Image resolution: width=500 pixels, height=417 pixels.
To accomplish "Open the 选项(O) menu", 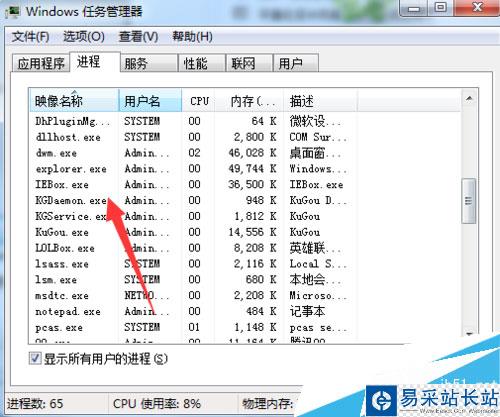I will [84, 37].
